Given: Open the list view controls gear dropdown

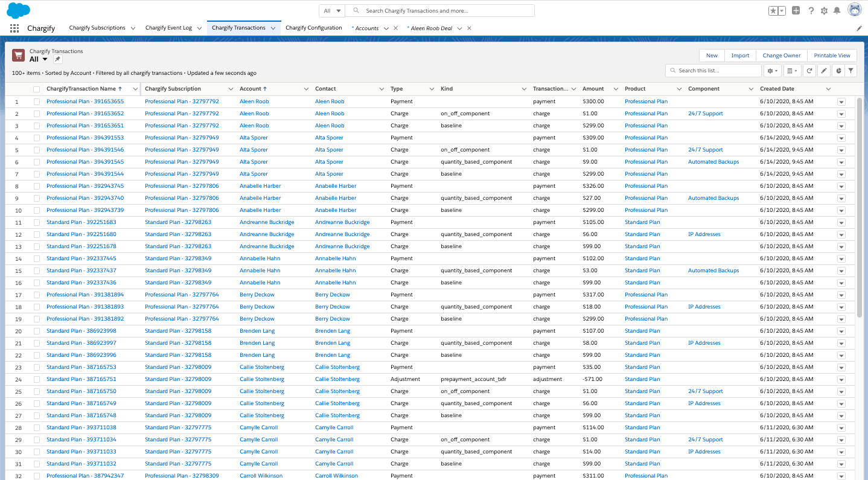Looking at the screenshot, I should (x=773, y=71).
